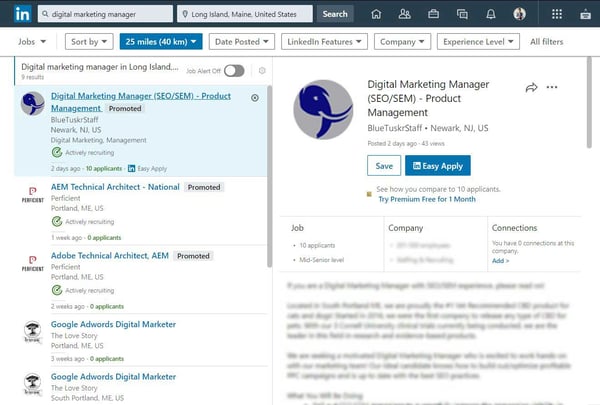
Task: Click the LinkedIn logo
Action: (x=23, y=14)
